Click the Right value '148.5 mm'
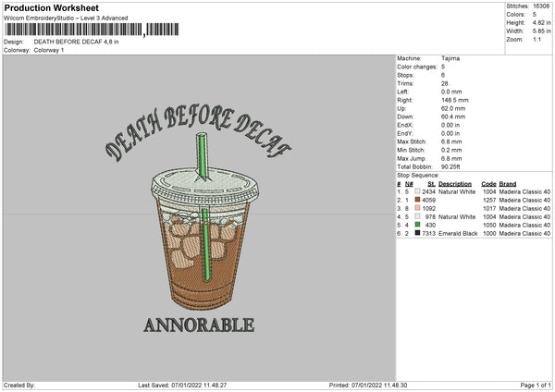This screenshot has width=555, height=392. point(455,100)
